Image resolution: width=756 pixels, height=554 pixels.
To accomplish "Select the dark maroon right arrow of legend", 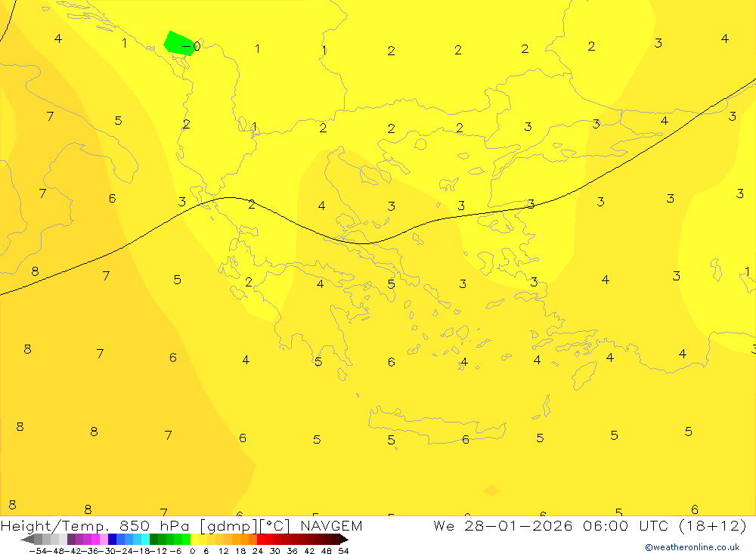I will coord(344,540).
